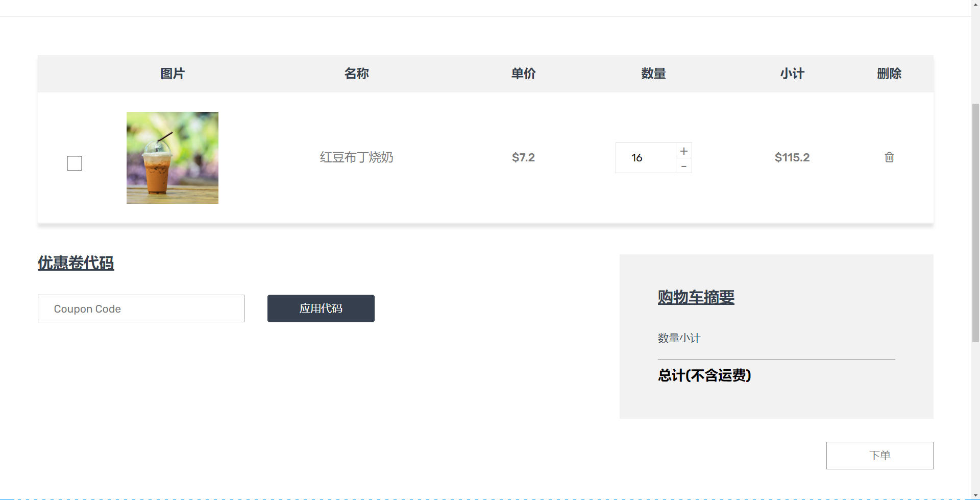The width and height of the screenshot is (980, 500).
Task: Click the 单价 column header
Action: [x=523, y=74]
